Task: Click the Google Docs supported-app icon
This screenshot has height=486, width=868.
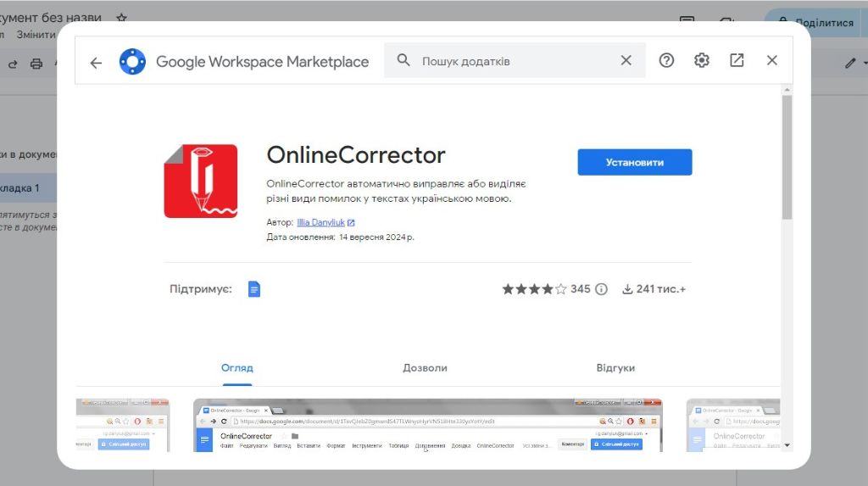Action: point(254,289)
